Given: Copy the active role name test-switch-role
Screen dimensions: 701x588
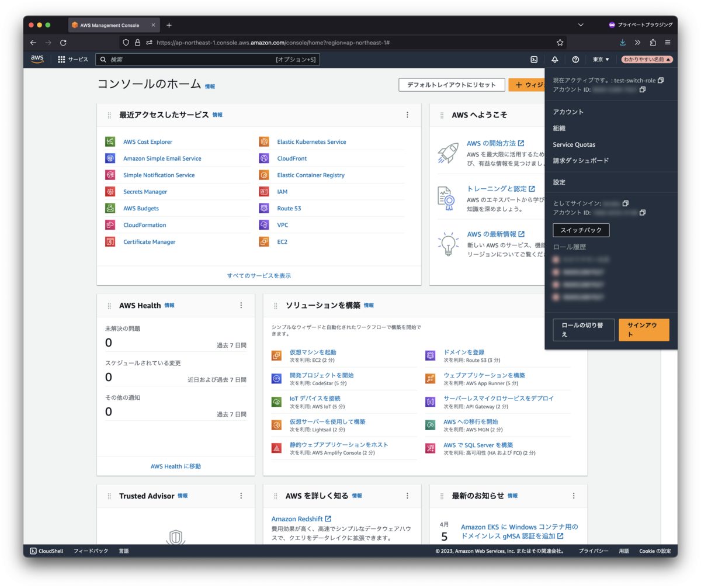Looking at the screenshot, I should coord(661,80).
